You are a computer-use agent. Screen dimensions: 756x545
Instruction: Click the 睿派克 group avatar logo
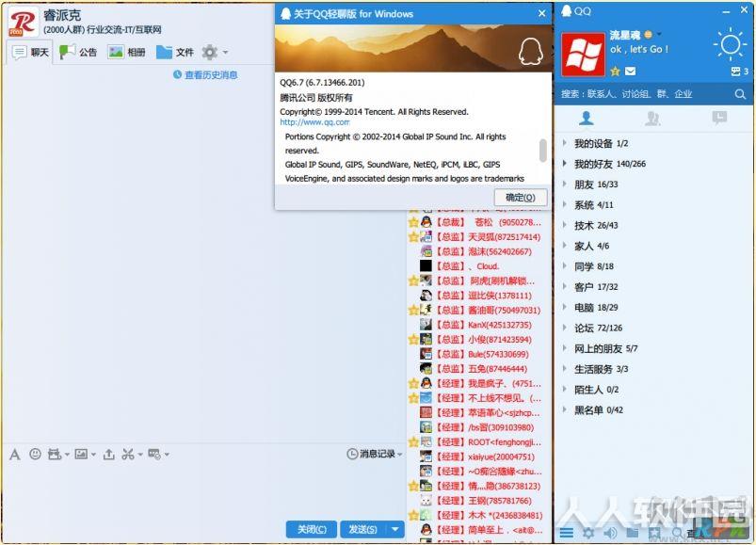tap(23, 23)
